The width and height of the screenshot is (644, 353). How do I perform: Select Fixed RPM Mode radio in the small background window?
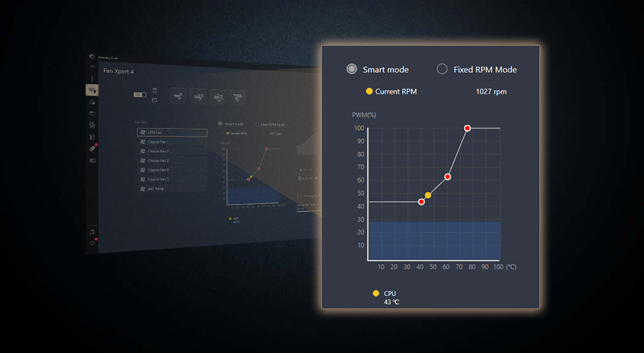[x=257, y=124]
